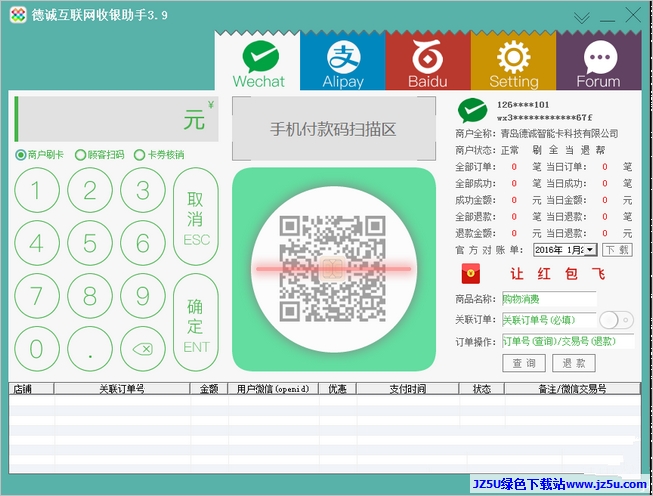Switch to the Wechat tab
Screen dimensions: 653x496
[x=258, y=61]
